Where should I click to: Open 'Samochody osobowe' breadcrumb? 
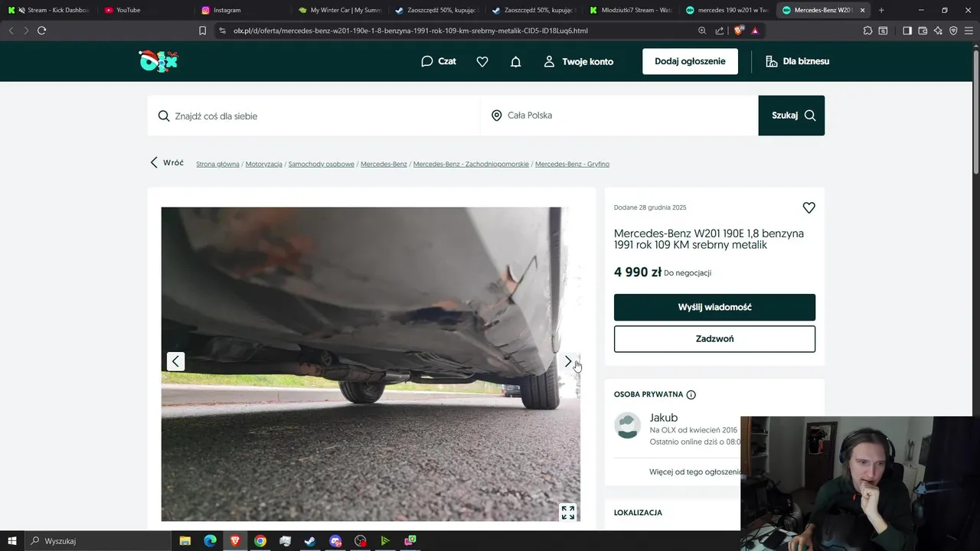322,164
